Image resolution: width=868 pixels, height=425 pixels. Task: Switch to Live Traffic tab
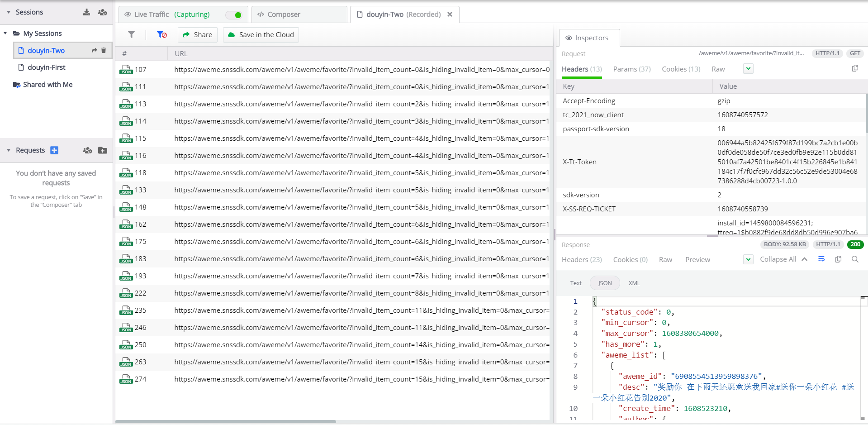point(183,14)
